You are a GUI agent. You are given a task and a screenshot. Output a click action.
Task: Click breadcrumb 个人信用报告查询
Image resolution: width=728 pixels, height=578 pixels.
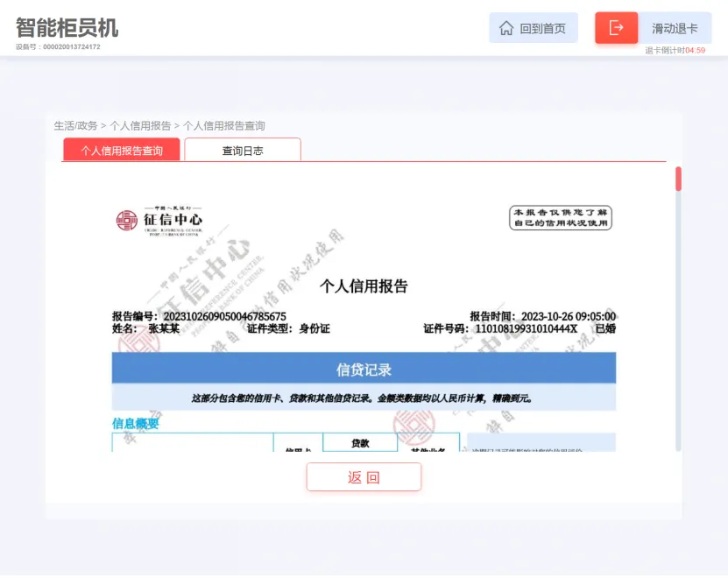(x=223, y=126)
